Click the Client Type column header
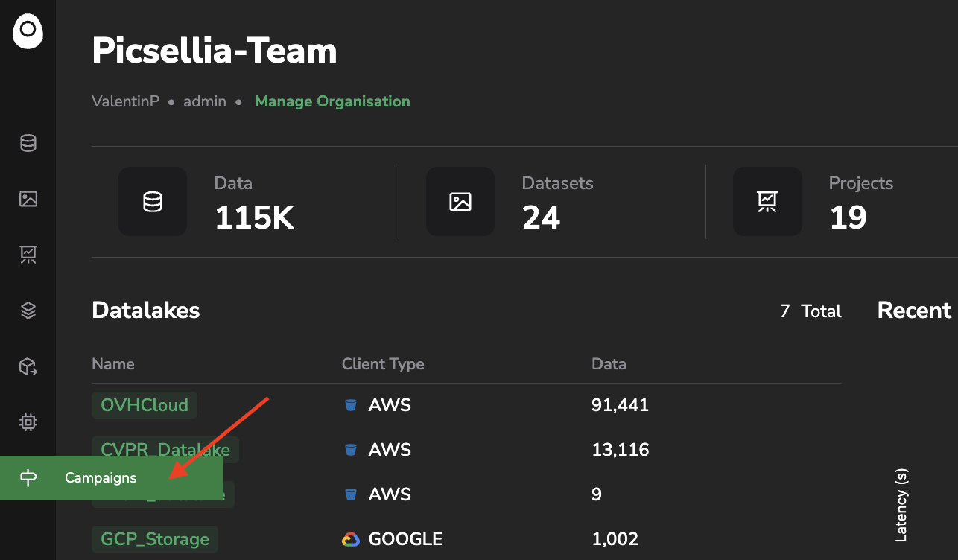This screenshot has height=560, width=958. [383, 364]
